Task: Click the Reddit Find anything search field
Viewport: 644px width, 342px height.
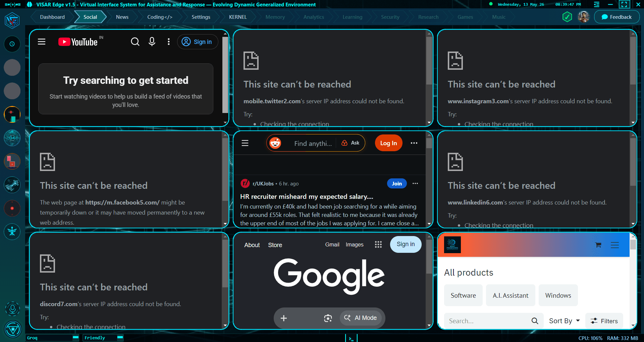Action: [x=312, y=144]
